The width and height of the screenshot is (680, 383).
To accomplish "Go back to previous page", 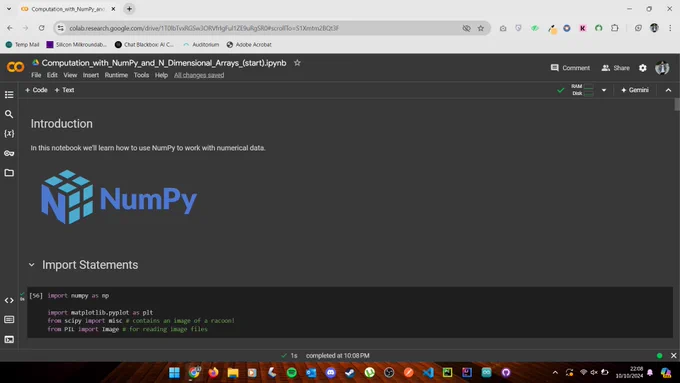I will [x=10, y=28].
